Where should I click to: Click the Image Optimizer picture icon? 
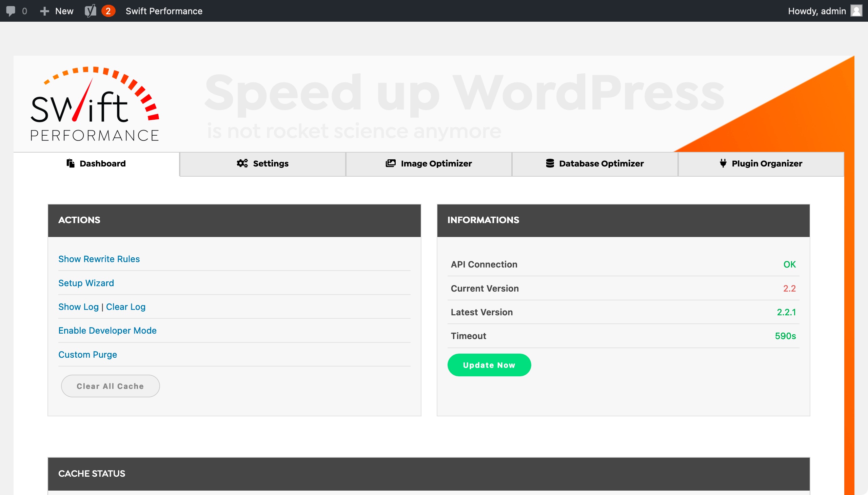tap(391, 163)
